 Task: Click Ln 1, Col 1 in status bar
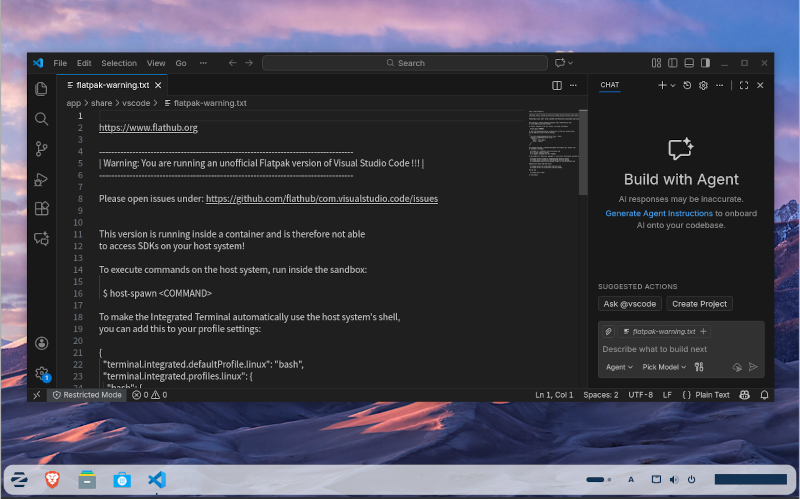click(554, 395)
